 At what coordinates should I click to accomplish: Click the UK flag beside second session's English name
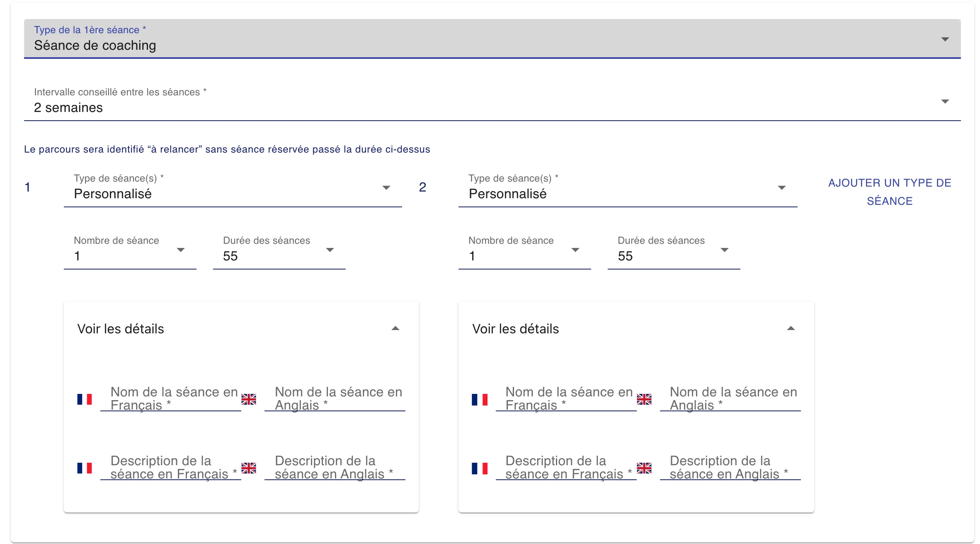[x=644, y=399]
